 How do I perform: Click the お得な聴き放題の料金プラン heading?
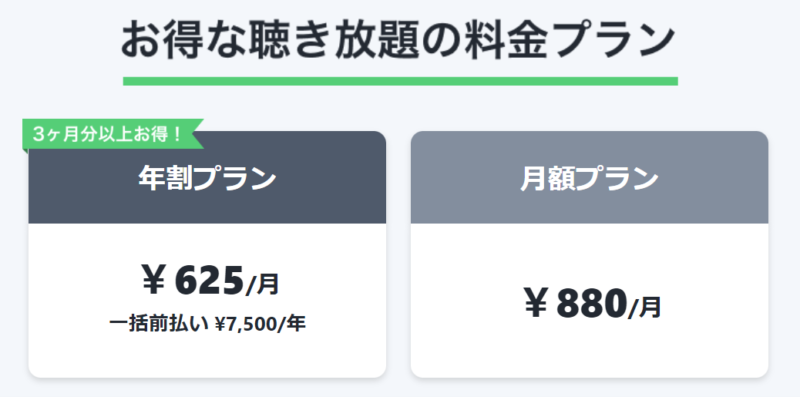pos(398,39)
